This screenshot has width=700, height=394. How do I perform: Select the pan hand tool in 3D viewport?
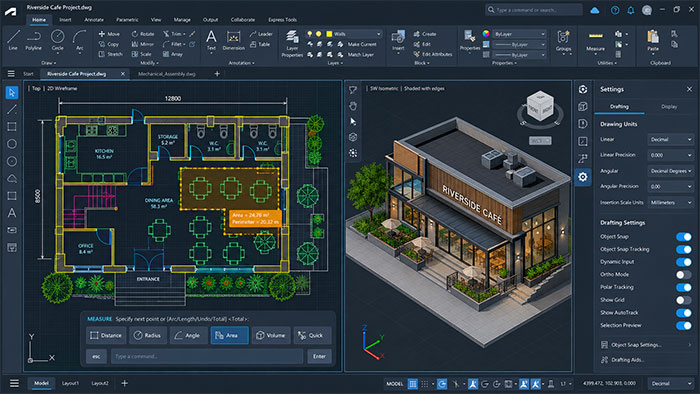tap(353, 106)
